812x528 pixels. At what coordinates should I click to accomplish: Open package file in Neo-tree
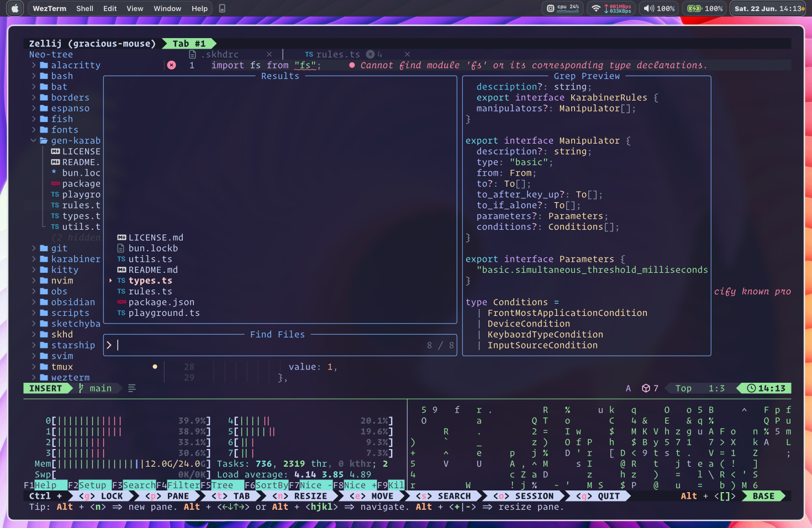click(x=76, y=183)
